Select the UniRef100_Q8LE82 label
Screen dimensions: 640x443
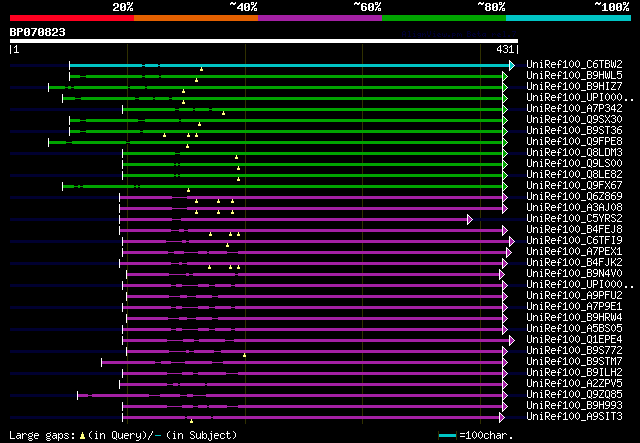[574, 175]
